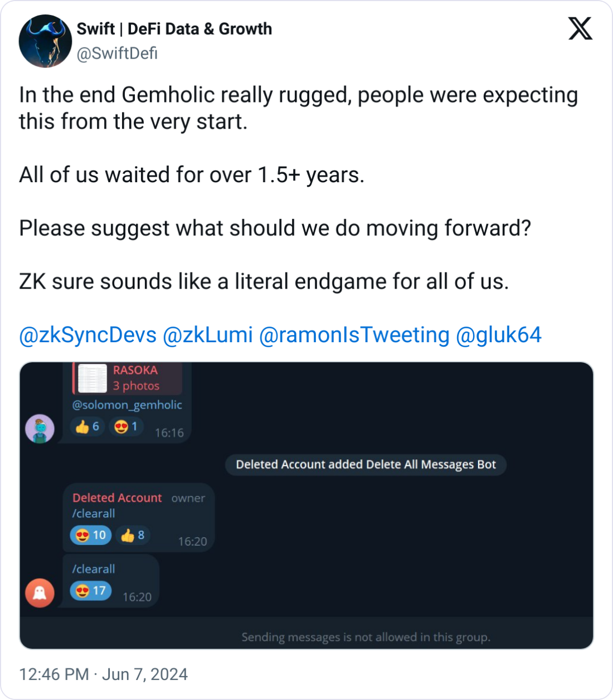The height and width of the screenshot is (700, 613).
Task: Open Swift | DeFi Data & Growth name
Action: 174,28
